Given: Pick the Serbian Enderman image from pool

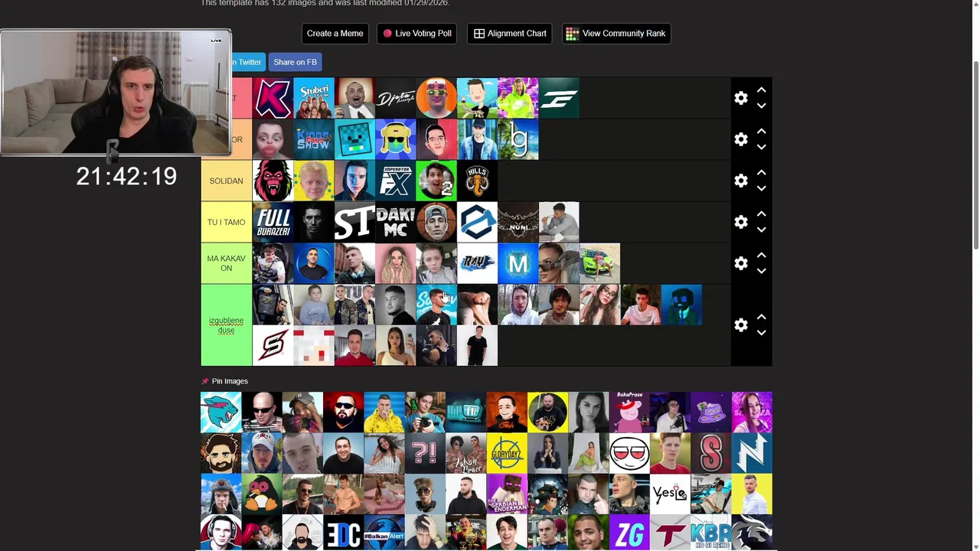Looking at the screenshot, I should [x=507, y=494].
